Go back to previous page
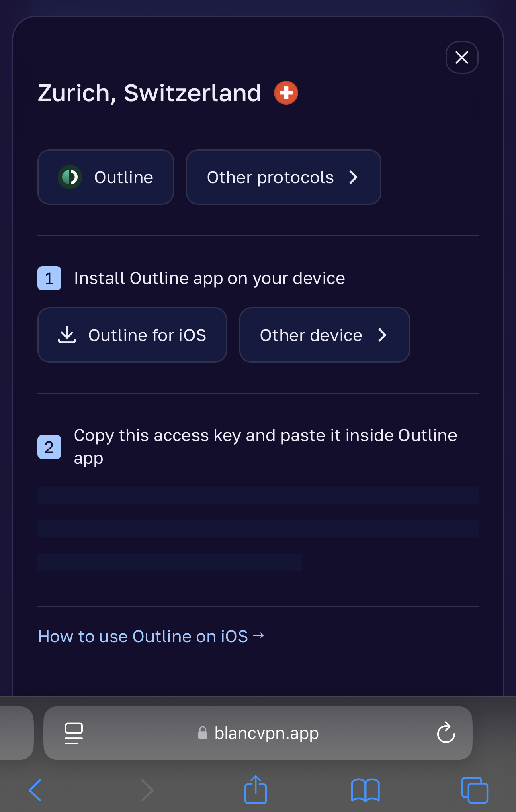The height and width of the screenshot is (812, 516). click(x=35, y=790)
